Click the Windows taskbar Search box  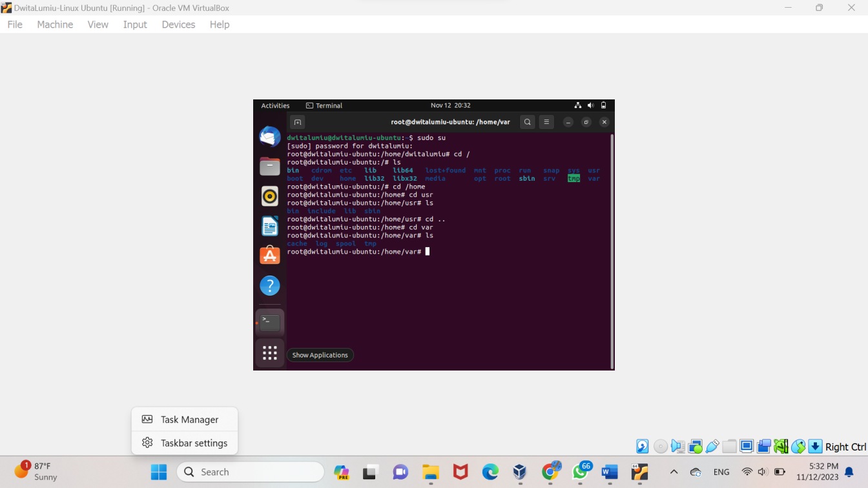point(250,472)
